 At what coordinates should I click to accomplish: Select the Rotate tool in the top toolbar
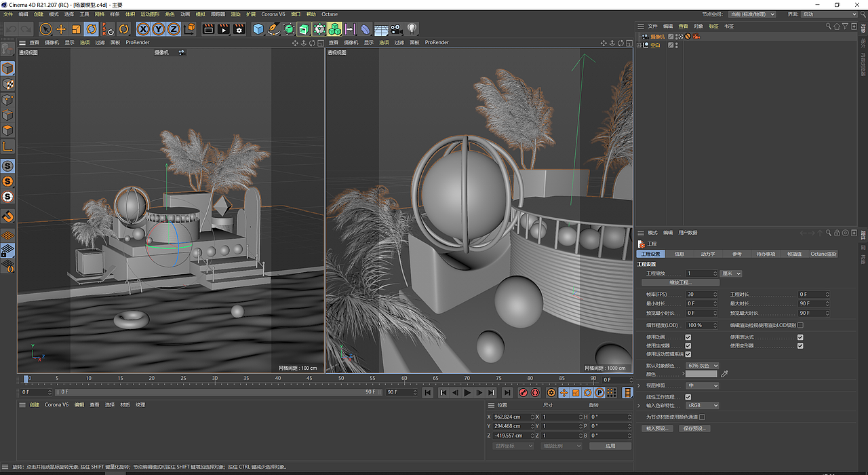pyautogui.click(x=90, y=29)
